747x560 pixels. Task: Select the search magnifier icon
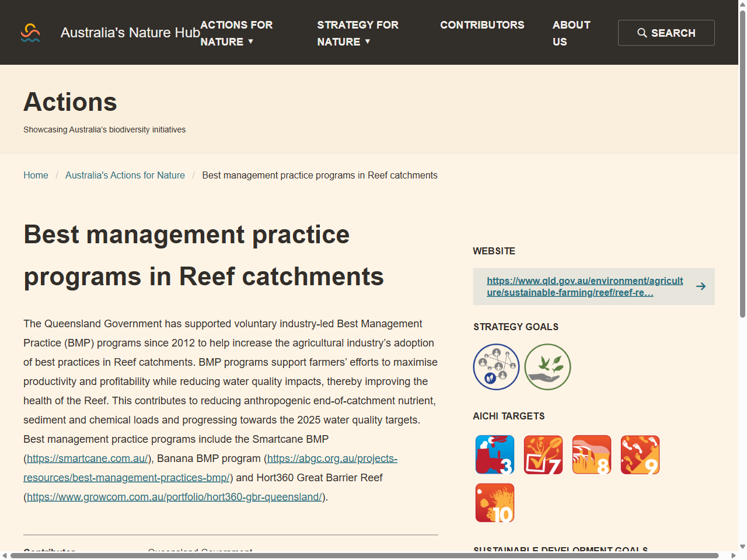tap(642, 33)
